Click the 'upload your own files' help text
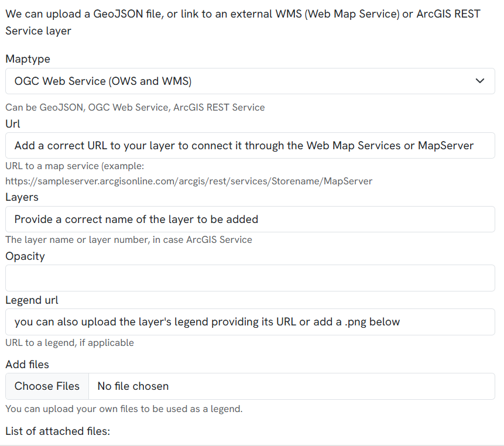Viewport: 504px width, 446px height. (124, 409)
